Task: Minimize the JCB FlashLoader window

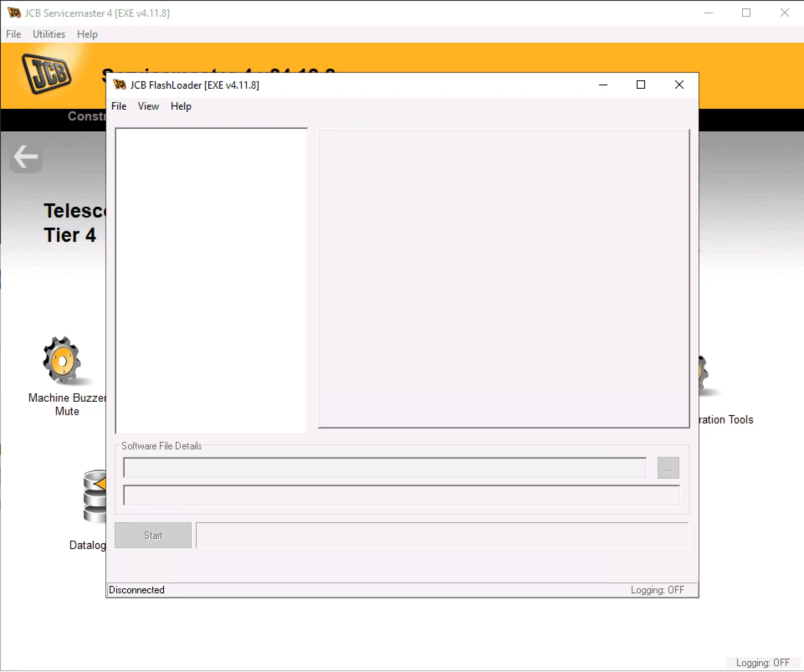Action: coord(603,85)
